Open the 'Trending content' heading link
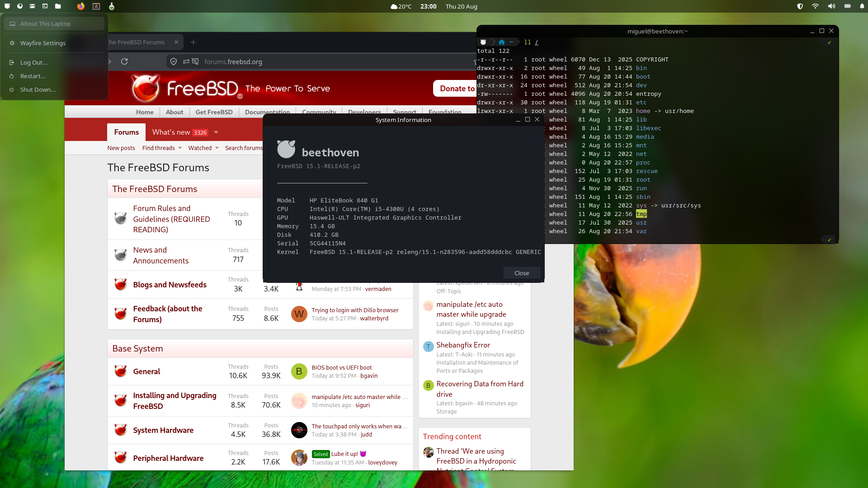The image size is (868, 488). tap(452, 436)
